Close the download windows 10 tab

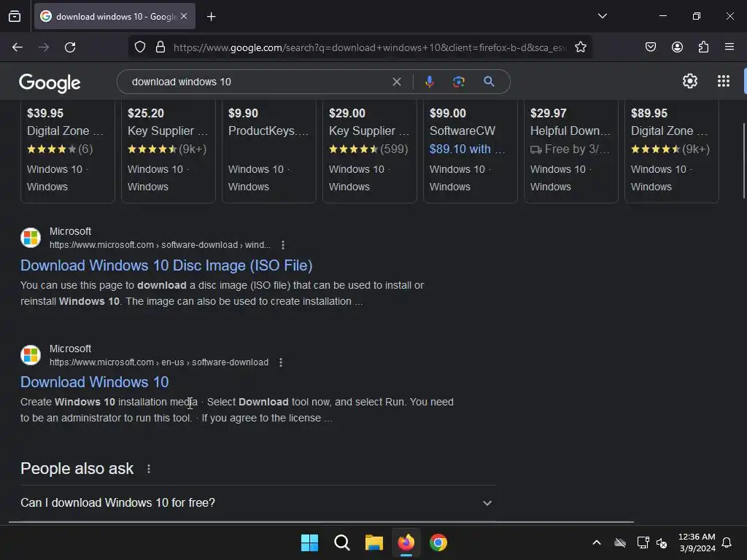184,16
